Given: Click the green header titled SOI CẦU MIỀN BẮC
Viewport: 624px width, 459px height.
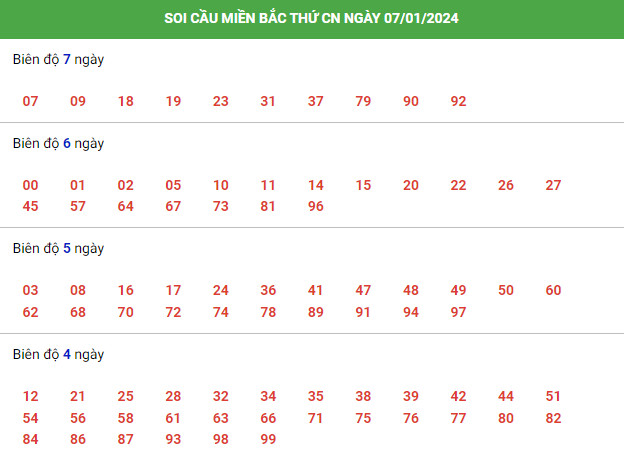Looking at the screenshot, I should coord(312,19).
